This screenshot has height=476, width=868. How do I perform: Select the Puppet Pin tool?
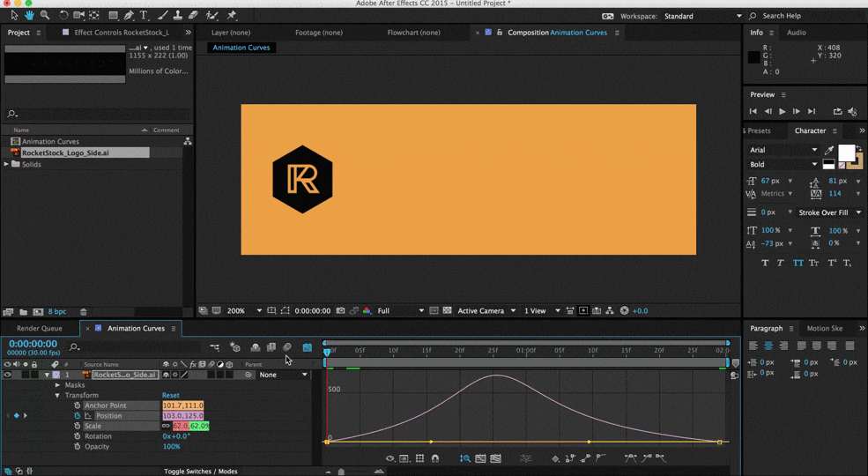pos(232,16)
